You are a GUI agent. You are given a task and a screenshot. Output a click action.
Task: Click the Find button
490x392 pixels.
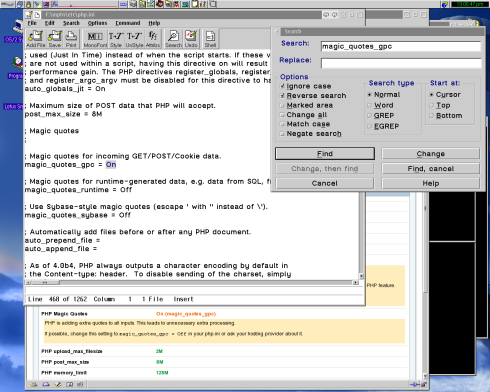click(325, 154)
